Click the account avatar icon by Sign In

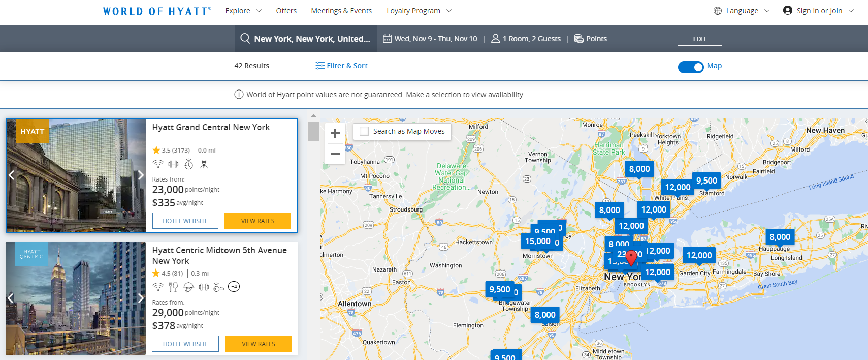point(788,10)
